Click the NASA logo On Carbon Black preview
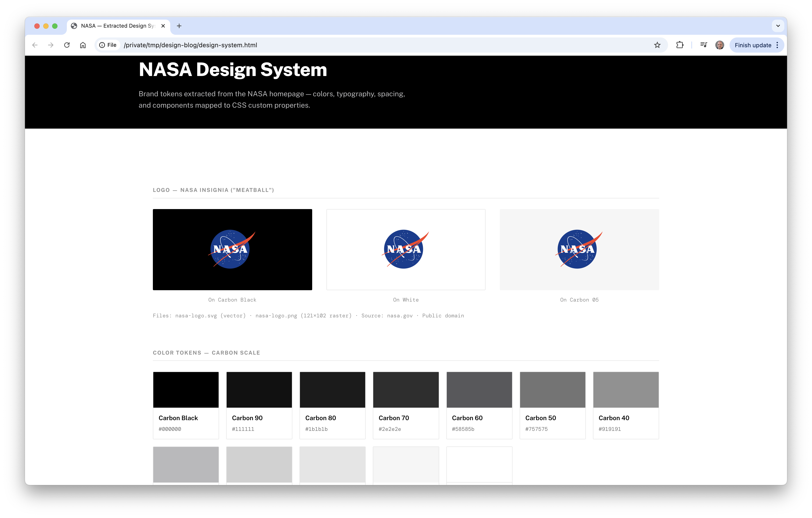 (232, 250)
